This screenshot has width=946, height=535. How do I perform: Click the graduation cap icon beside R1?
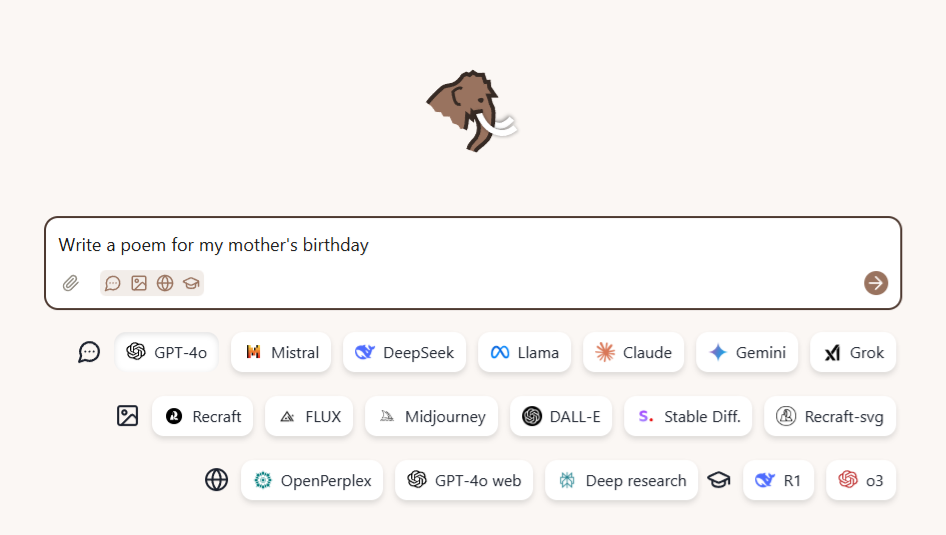coord(719,480)
